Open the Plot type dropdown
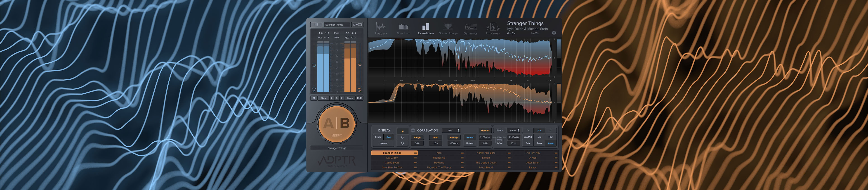This screenshot has width=868, height=190. [x=452, y=130]
